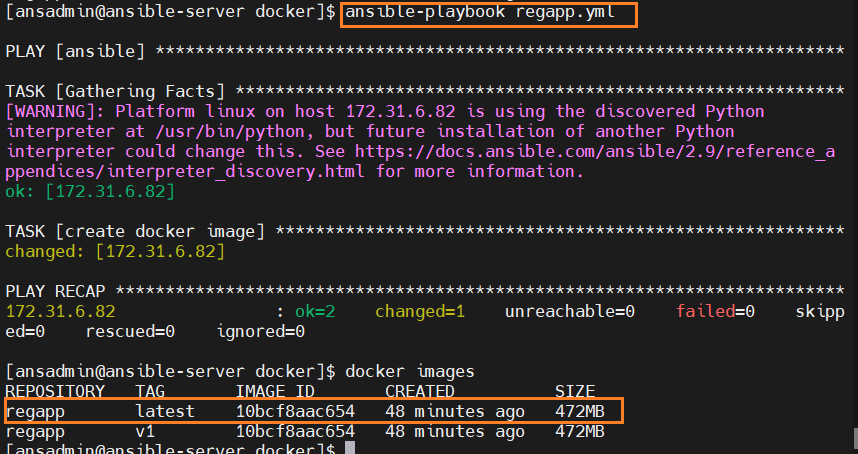Image resolution: width=858 pixels, height=454 pixels.
Task: Click the 'ok: [172.31.6.82]' result line
Action: (90, 191)
